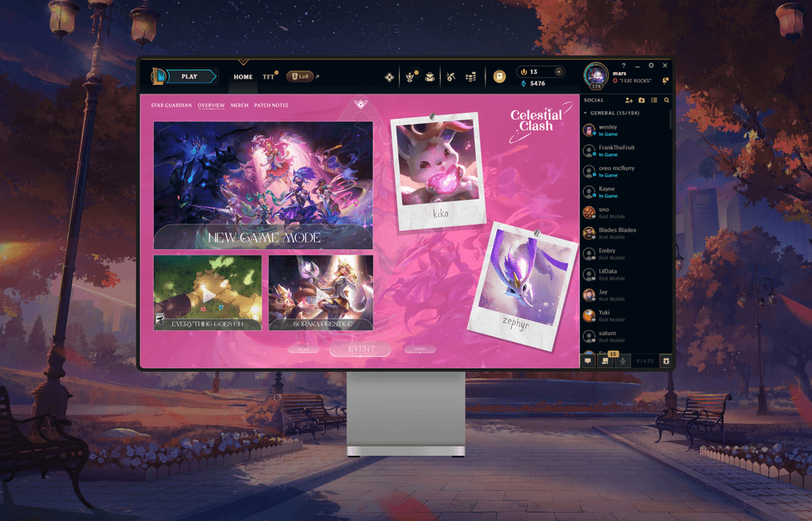This screenshot has width=812, height=521.
Task: Click the V14.22 version label
Action: (x=645, y=361)
